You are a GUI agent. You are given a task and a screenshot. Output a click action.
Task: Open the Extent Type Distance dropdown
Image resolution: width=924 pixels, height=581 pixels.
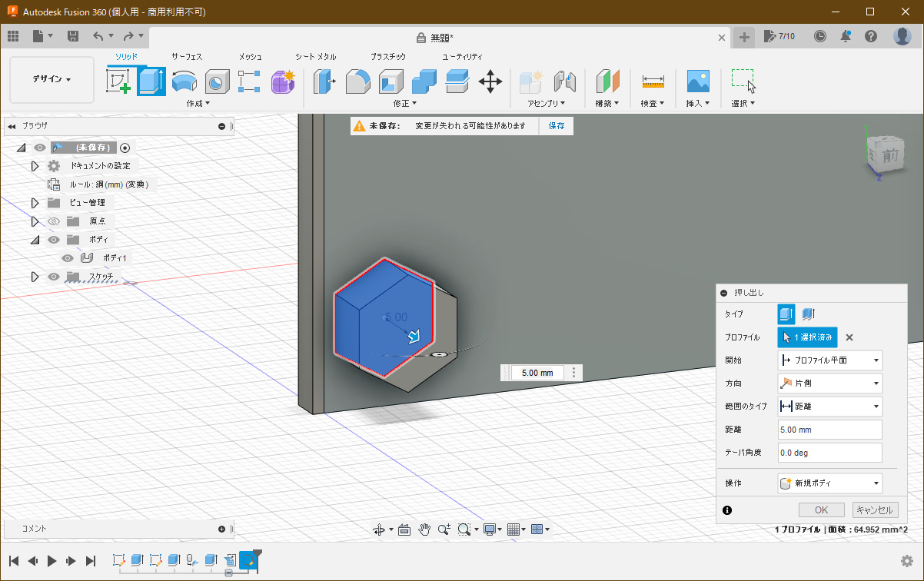click(829, 407)
